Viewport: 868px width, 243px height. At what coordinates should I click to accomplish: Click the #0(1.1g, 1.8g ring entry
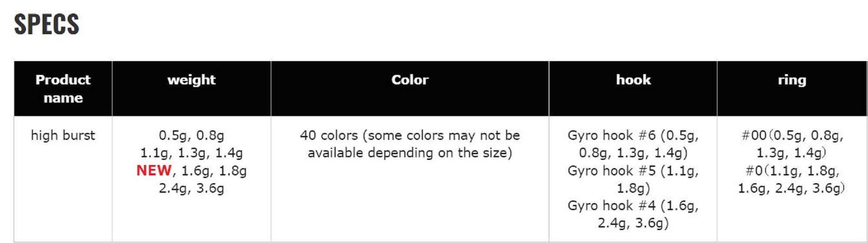point(792,171)
